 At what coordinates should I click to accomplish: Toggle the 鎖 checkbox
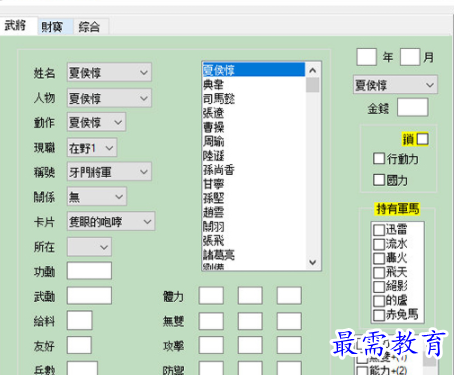pyautogui.click(x=423, y=139)
